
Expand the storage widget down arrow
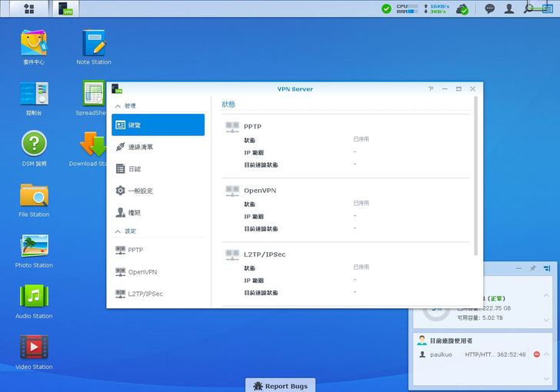click(x=546, y=320)
